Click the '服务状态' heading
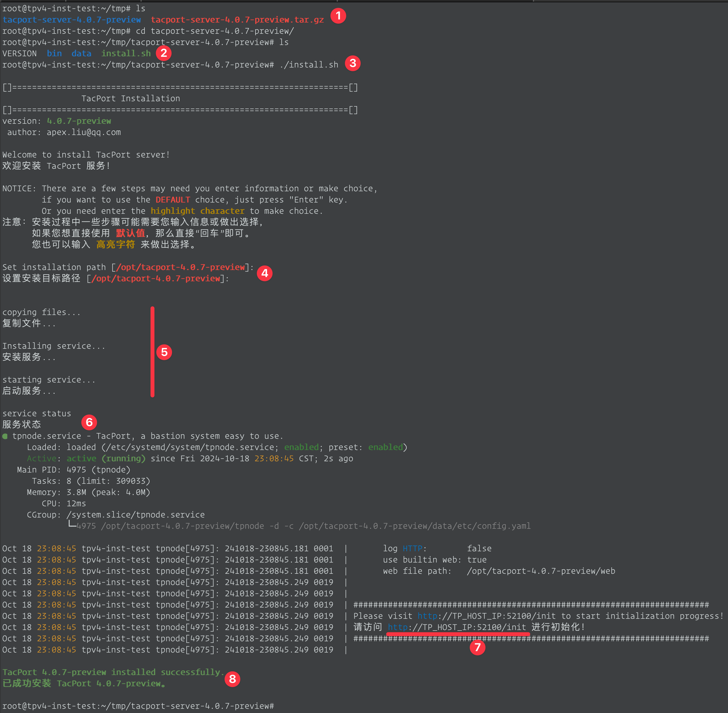The height and width of the screenshot is (713, 728). point(22,424)
